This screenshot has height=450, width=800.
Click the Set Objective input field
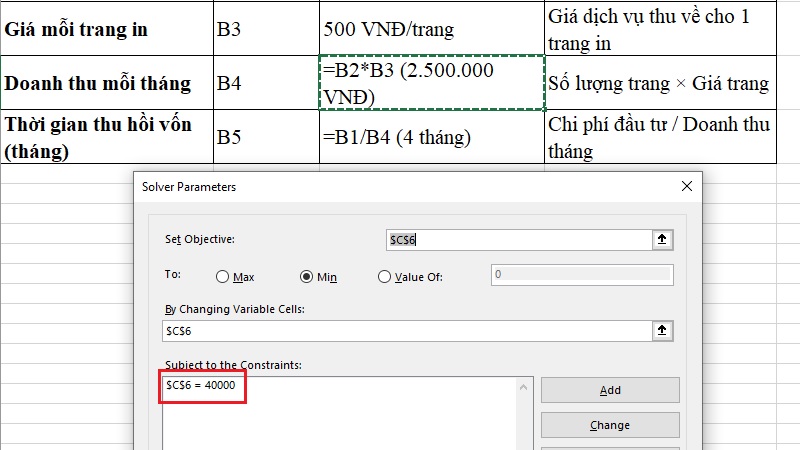tap(519, 240)
